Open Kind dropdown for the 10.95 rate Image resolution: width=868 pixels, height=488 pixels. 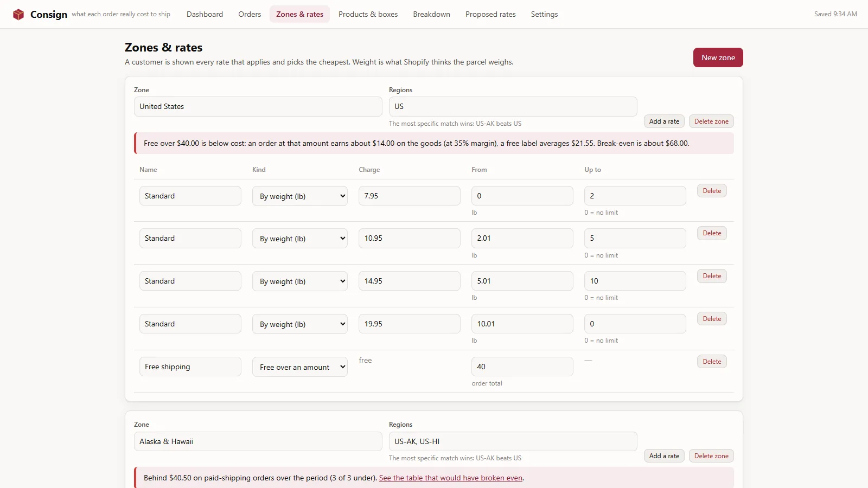(300, 239)
